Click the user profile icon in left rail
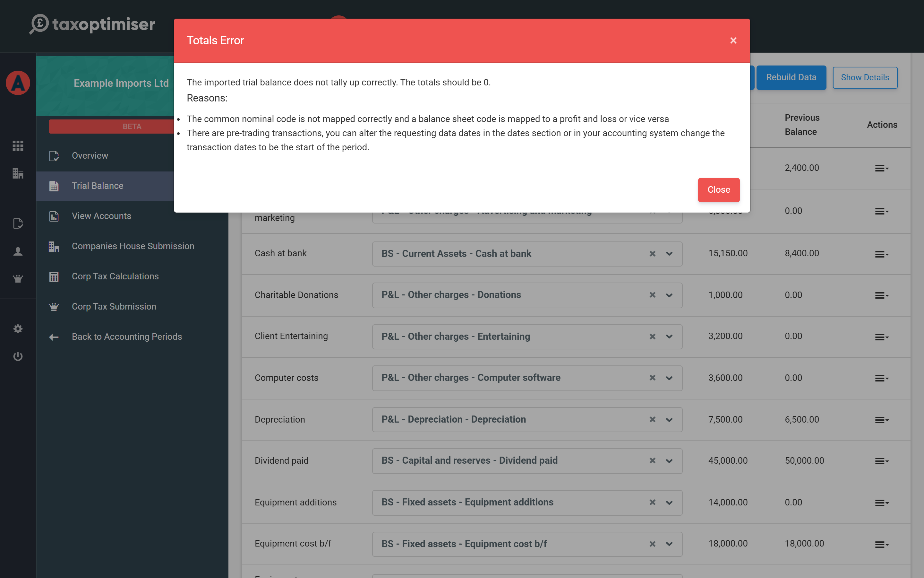 coord(18,251)
